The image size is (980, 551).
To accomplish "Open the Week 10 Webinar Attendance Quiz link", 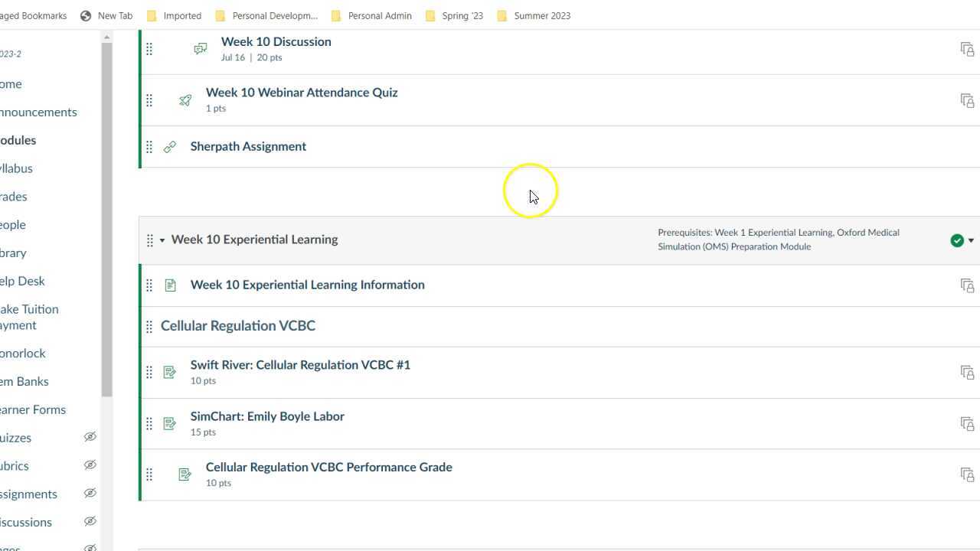I will click(302, 93).
